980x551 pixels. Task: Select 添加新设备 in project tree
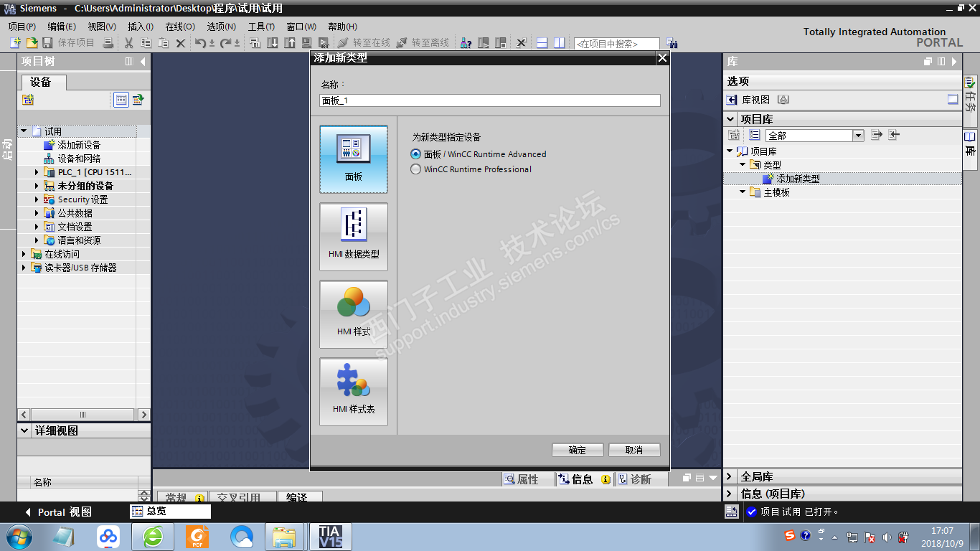pyautogui.click(x=79, y=145)
